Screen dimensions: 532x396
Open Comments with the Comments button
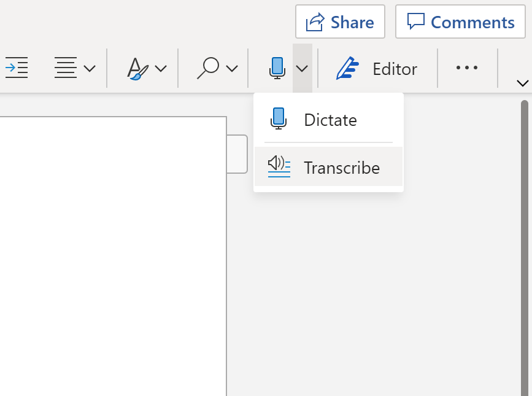(460, 21)
